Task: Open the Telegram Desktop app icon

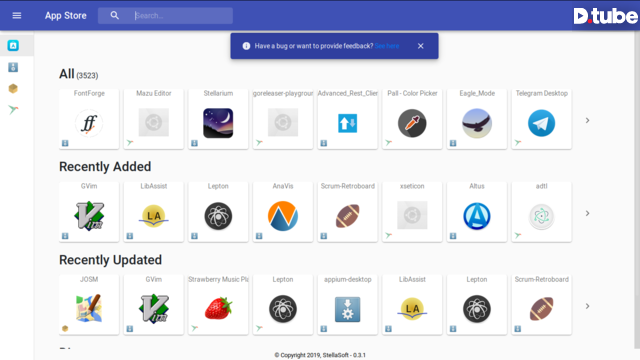Action: click(541, 123)
